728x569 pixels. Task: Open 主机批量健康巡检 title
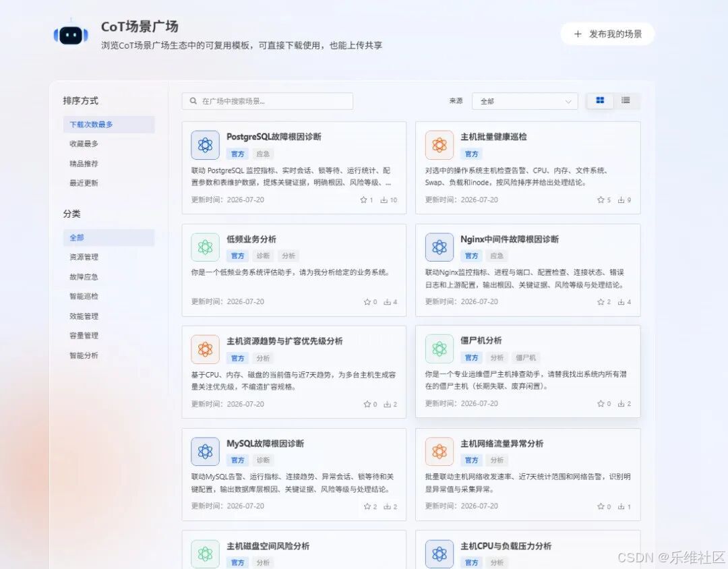click(493, 137)
